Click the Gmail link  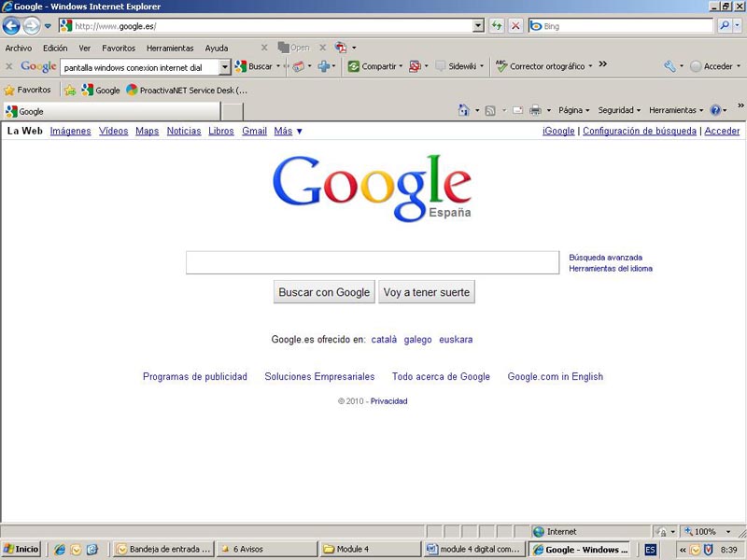point(254,131)
